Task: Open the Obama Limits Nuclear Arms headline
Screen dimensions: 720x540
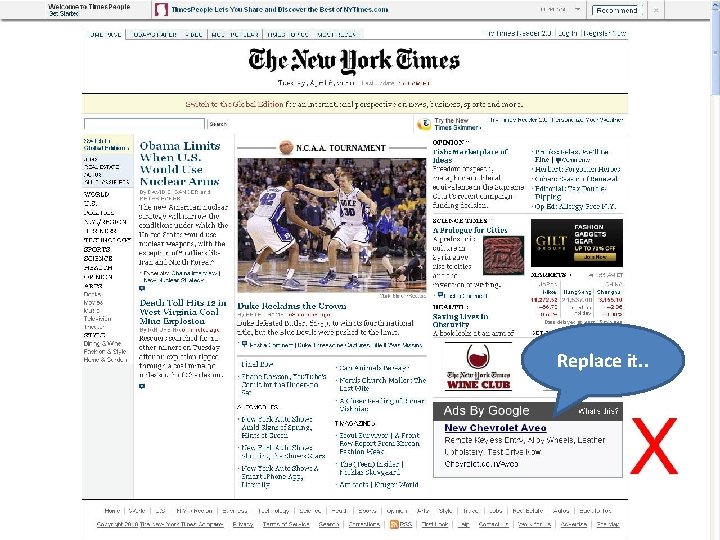Action: pos(180,163)
